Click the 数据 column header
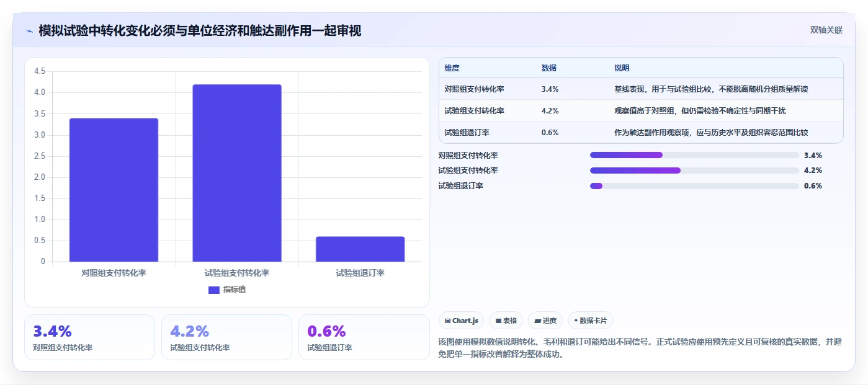 549,68
